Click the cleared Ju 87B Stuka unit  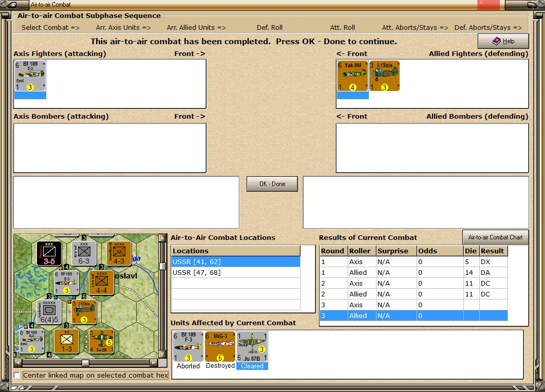[x=252, y=346]
